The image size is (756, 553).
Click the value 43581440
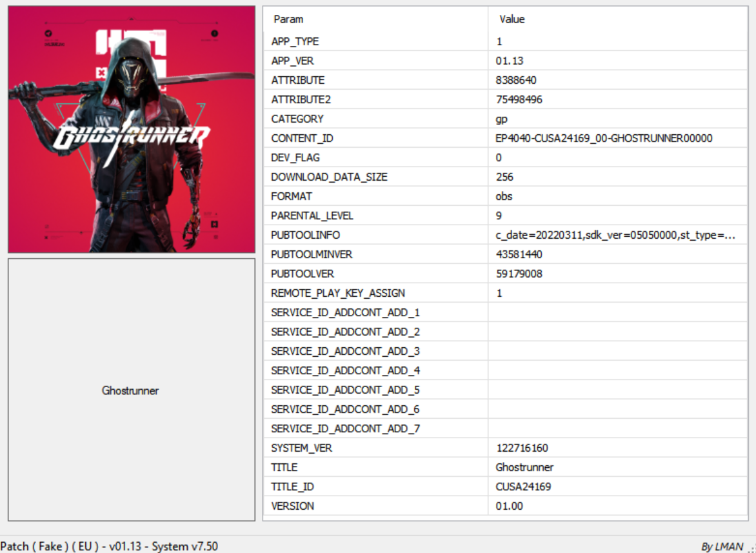click(x=519, y=254)
